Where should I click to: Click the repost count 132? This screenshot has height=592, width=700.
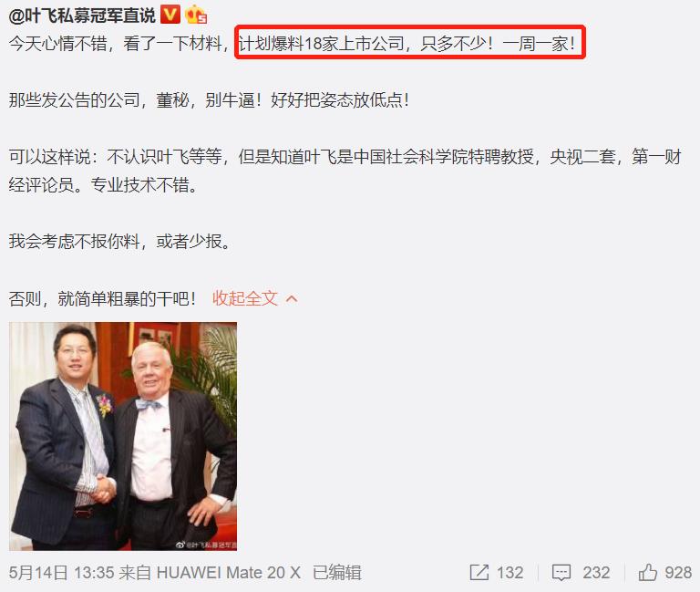(510, 572)
